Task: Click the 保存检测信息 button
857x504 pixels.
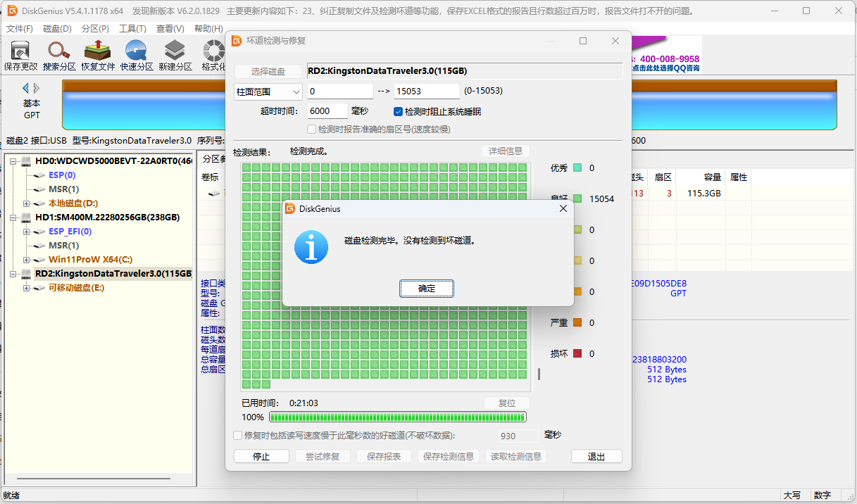Action: tap(449, 456)
